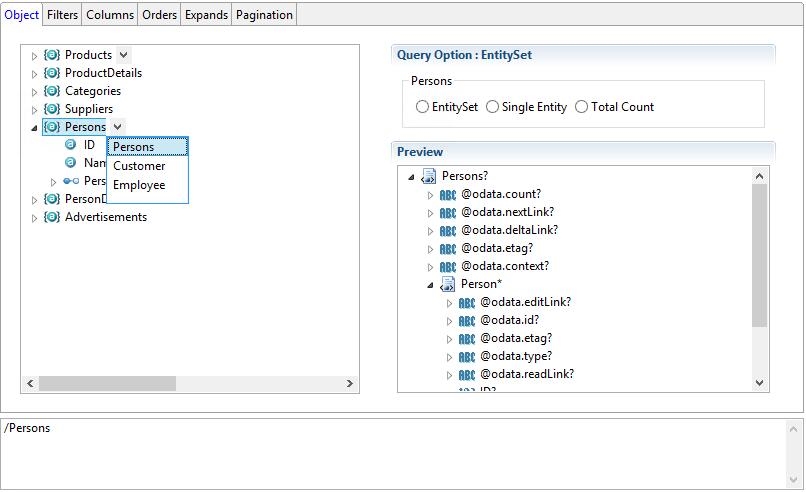Choose Customer from the Persons dropdown list
Screen dimensions: 806x492
point(139,166)
